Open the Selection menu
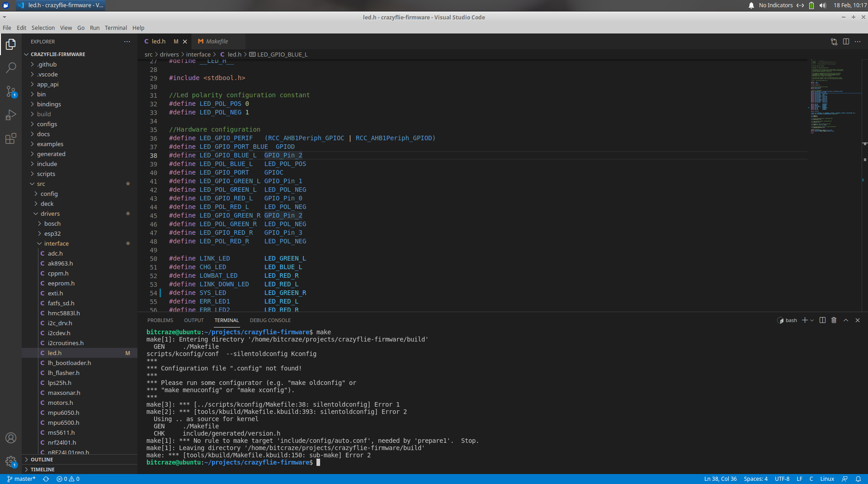Screen dimensions: 868x484 [43, 28]
